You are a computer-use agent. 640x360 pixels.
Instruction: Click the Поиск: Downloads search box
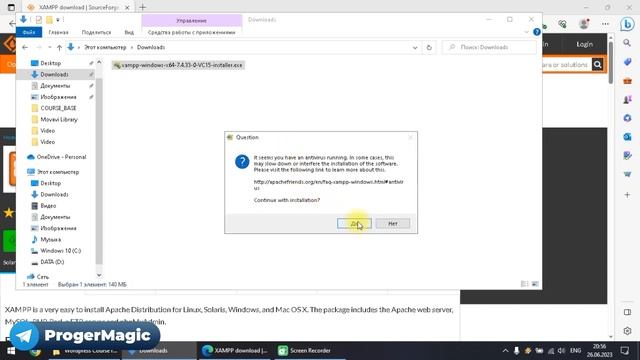(x=489, y=47)
